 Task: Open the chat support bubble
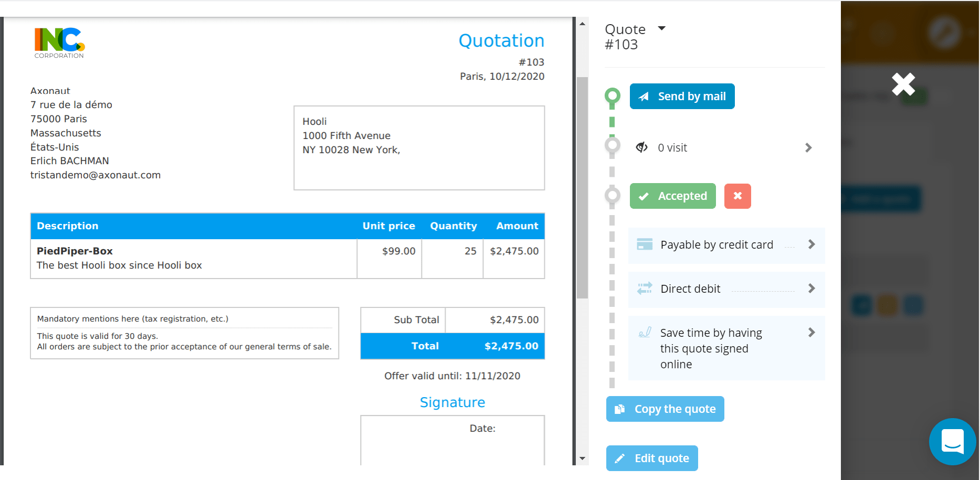coord(952,442)
